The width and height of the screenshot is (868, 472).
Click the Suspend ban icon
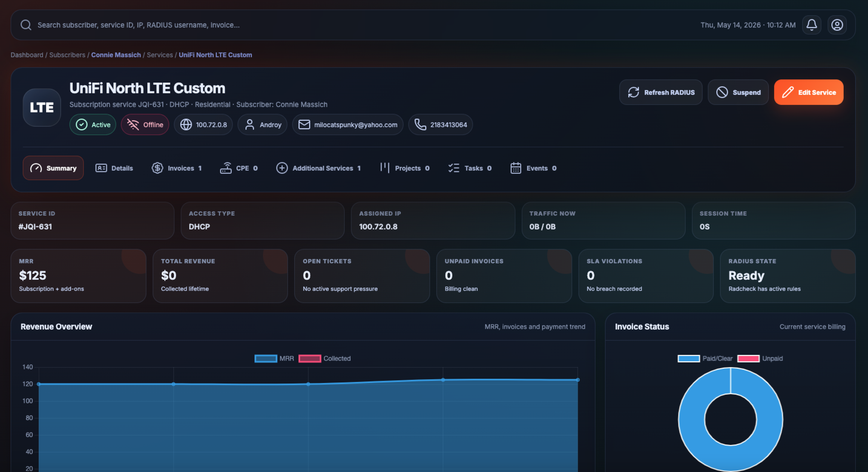pos(722,92)
